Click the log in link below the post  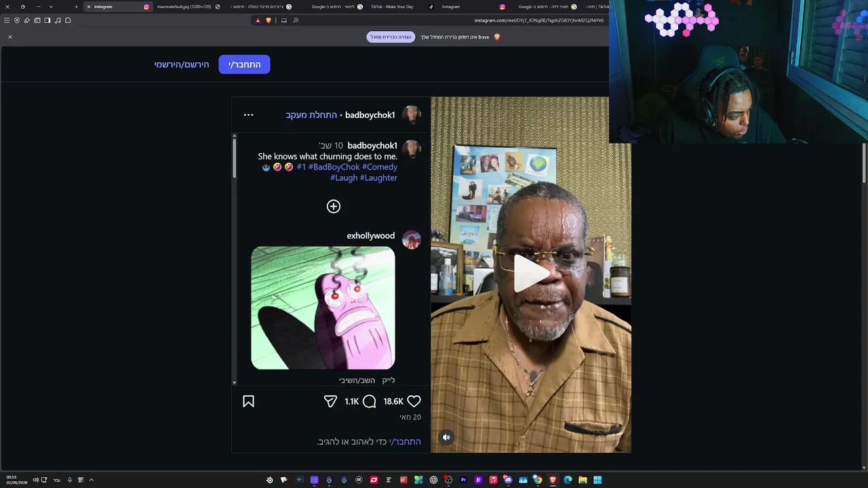(x=405, y=441)
